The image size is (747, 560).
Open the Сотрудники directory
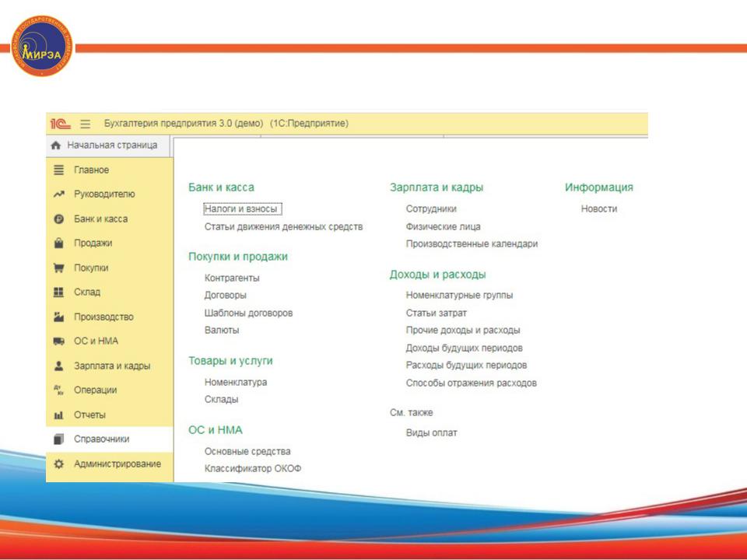(431, 209)
